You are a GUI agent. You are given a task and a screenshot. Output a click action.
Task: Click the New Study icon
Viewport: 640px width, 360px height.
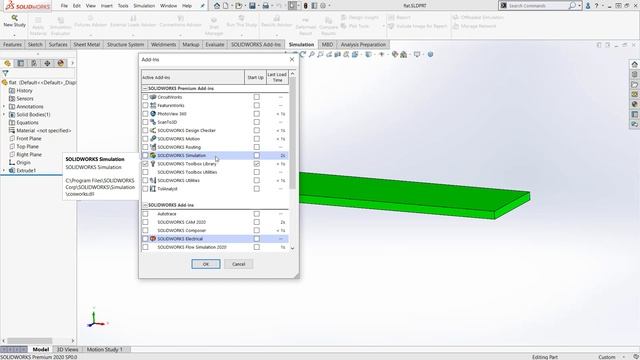(x=15, y=18)
